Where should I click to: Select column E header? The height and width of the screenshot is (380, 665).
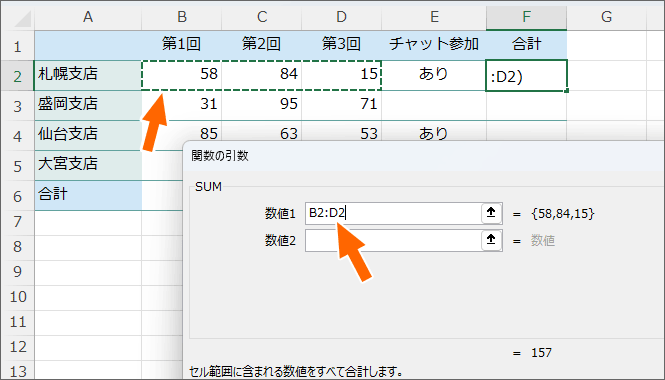pos(434,17)
